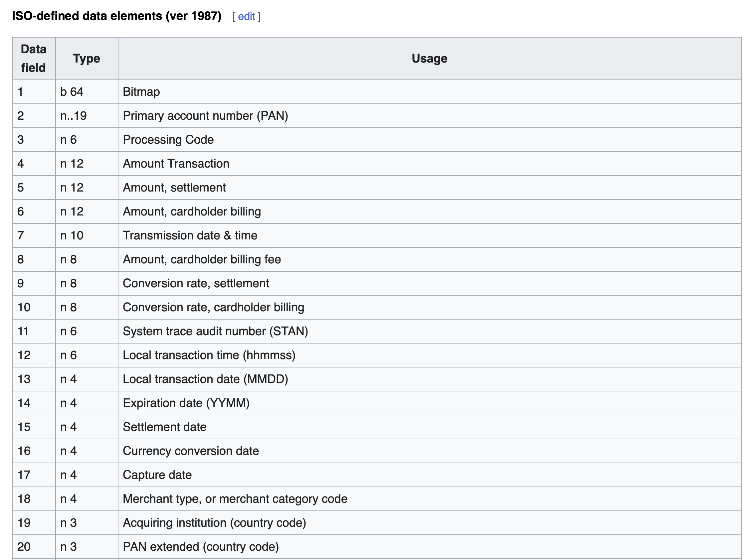
Task: Click the Processing Code cell
Action: click(x=168, y=140)
